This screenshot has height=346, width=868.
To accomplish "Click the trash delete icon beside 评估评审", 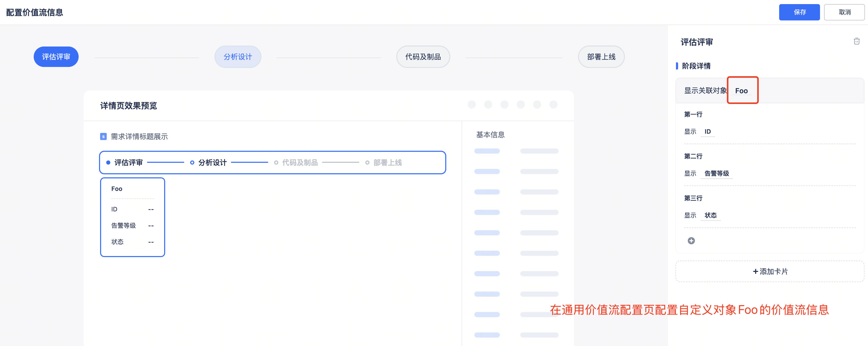I will [x=856, y=41].
